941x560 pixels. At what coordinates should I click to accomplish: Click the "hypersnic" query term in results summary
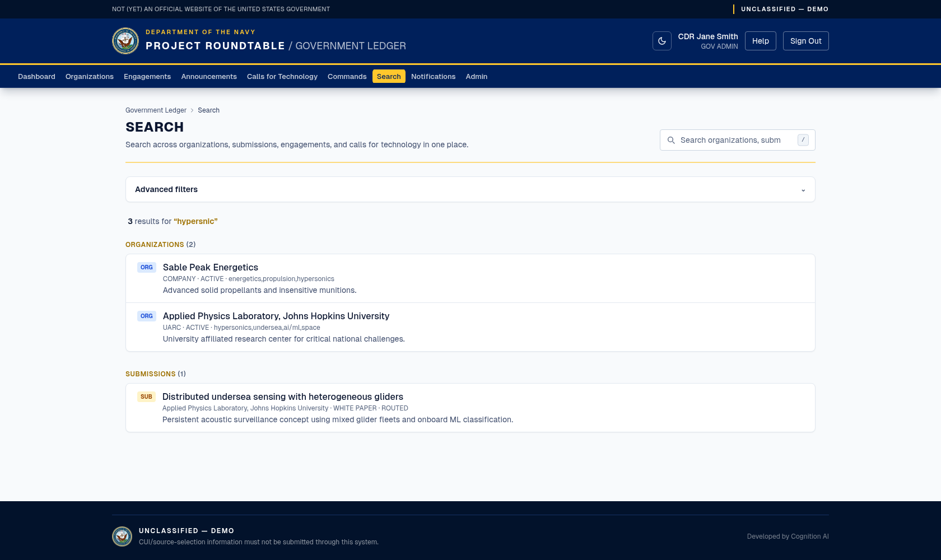pyautogui.click(x=195, y=221)
